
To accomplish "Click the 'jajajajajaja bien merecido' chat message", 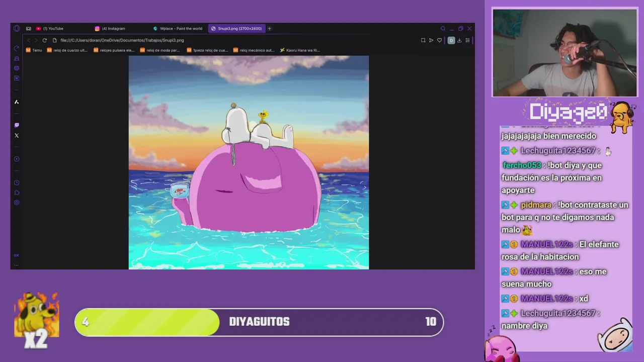I will tap(549, 136).
